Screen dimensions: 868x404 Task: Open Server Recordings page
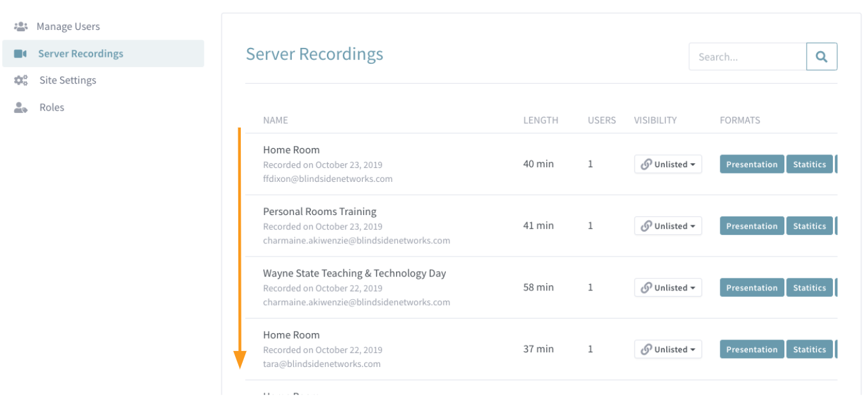(x=103, y=54)
